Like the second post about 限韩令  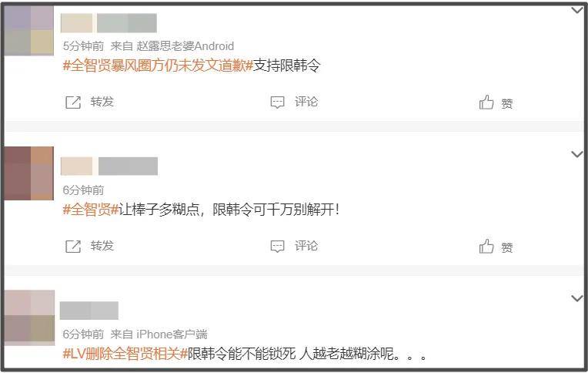click(486, 247)
